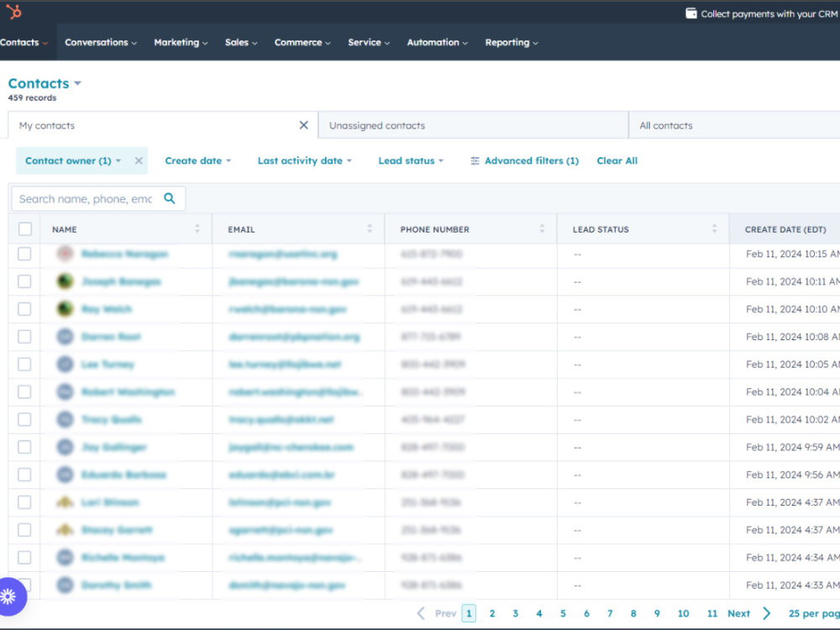This screenshot has height=630, width=840.
Task: Go to page 8
Action: pos(633,613)
